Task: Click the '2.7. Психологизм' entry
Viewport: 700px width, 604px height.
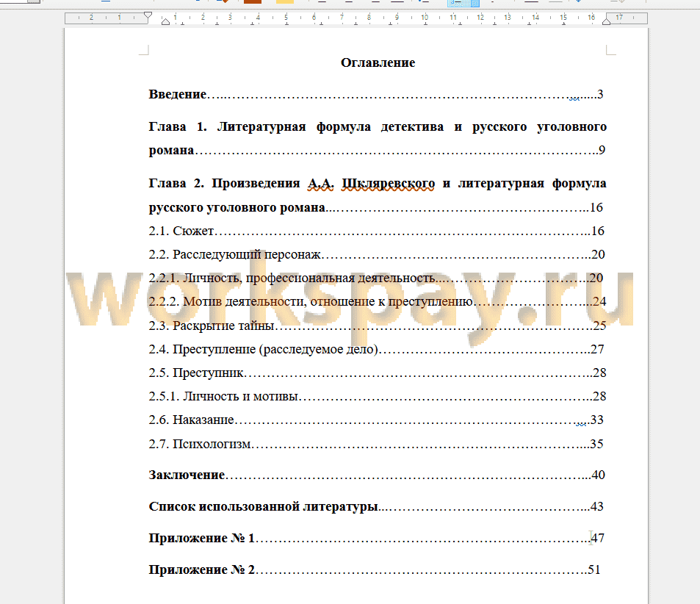Action: 376,444
